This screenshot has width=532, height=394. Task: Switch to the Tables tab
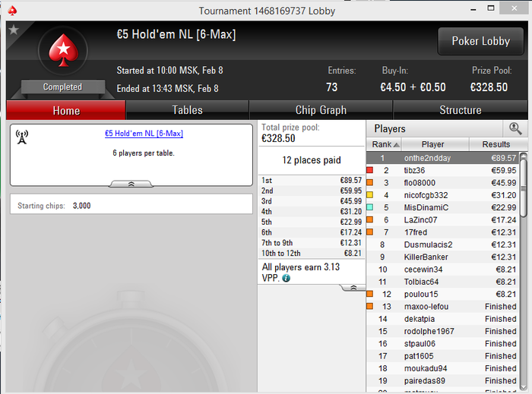187,110
